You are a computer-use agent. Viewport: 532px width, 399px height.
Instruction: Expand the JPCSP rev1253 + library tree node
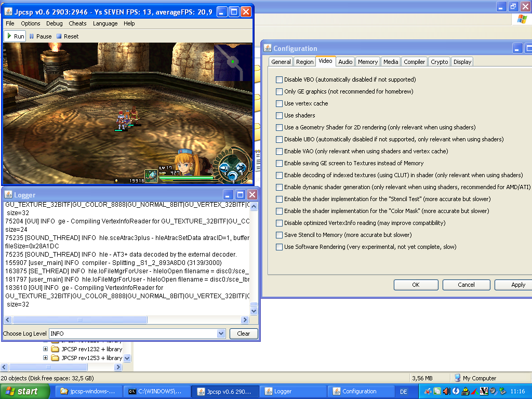(46, 358)
